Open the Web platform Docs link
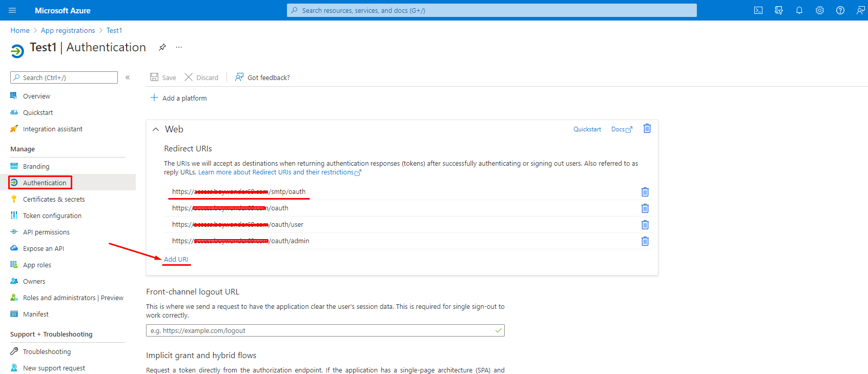The height and width of the screenshot is (374, 868). (622, 129)
